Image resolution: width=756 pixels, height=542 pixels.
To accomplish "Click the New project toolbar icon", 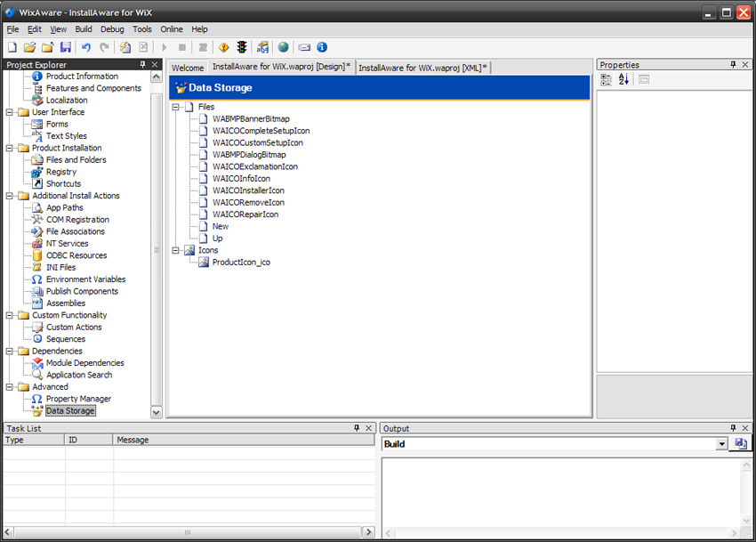I will [x=12, y=47].
